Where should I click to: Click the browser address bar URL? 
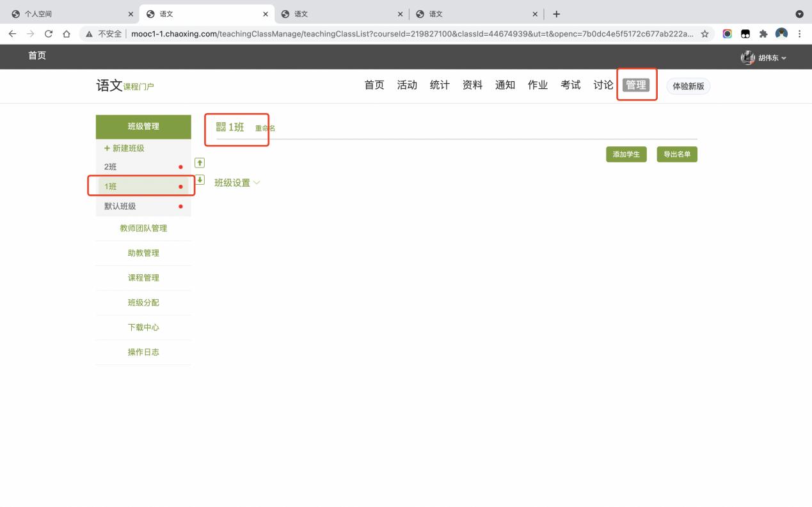[412, 34]
